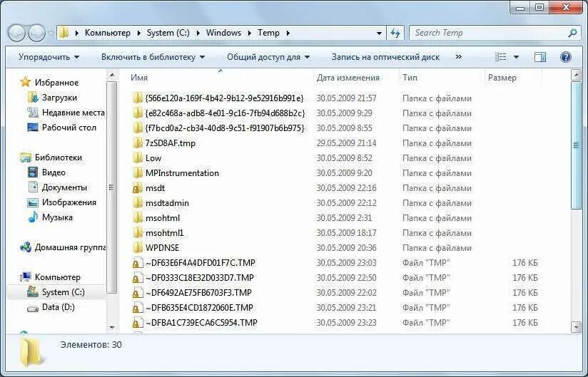Click the locked msdt folder icon

tap(138, 188)
